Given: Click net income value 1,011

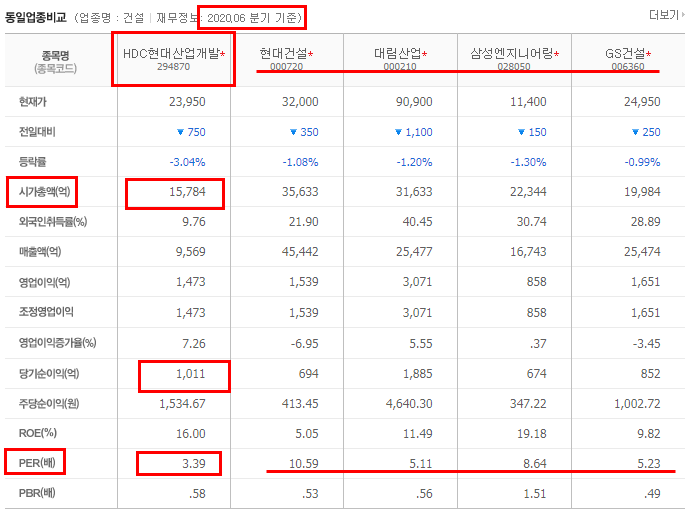Looking at the screenshot, I should tap(191, 374).
